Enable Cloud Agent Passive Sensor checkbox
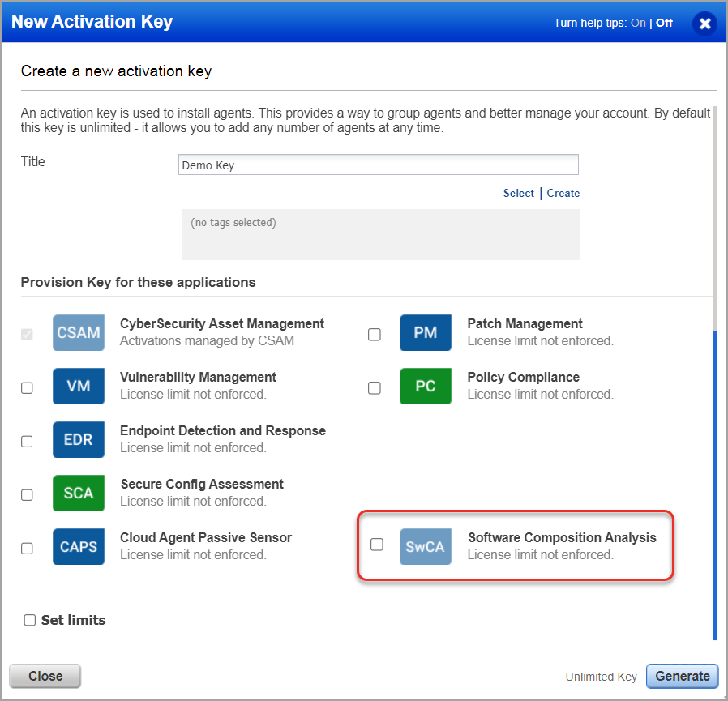Screen dimensions: 728x701 [x=27, y=549]
